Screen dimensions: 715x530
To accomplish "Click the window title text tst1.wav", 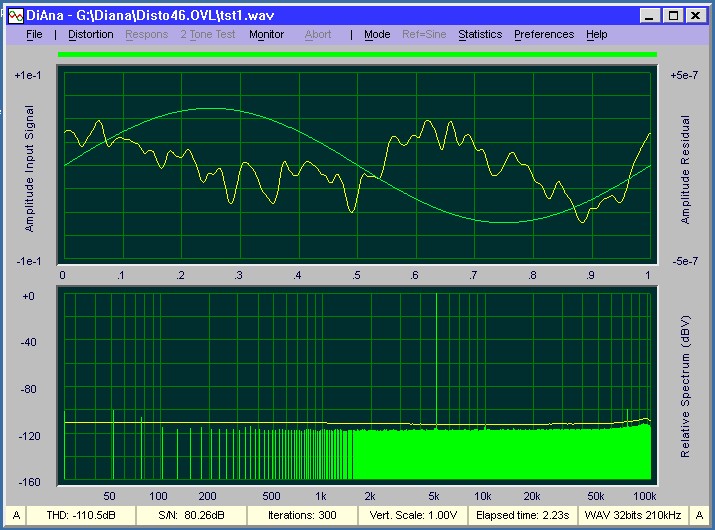I will pyautogui.click(x=247, y=16).
